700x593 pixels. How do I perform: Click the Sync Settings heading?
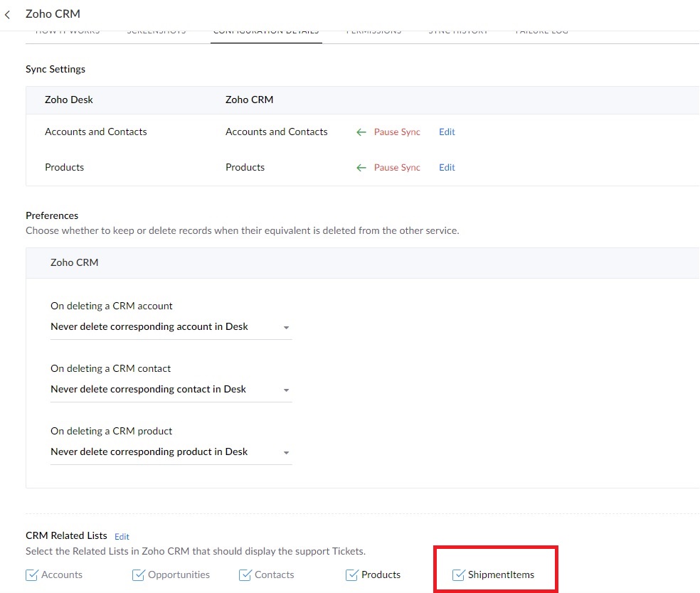point(55,69)
